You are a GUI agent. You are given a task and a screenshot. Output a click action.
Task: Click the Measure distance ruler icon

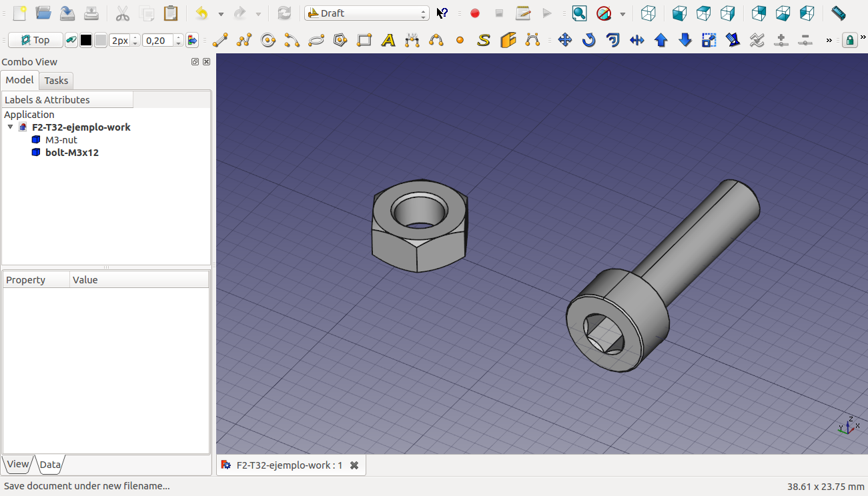(x=839, y=13)
